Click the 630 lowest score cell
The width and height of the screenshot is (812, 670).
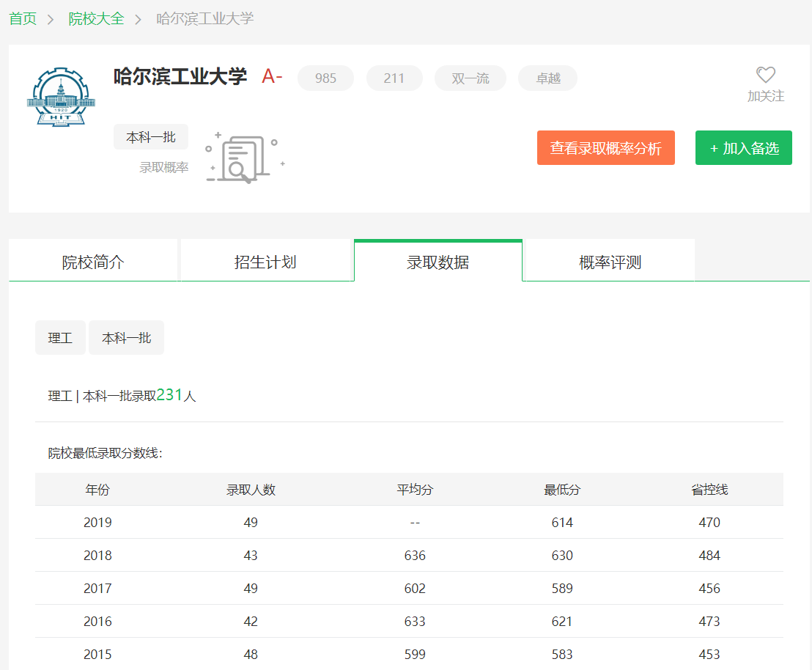(x=562, y=556)
